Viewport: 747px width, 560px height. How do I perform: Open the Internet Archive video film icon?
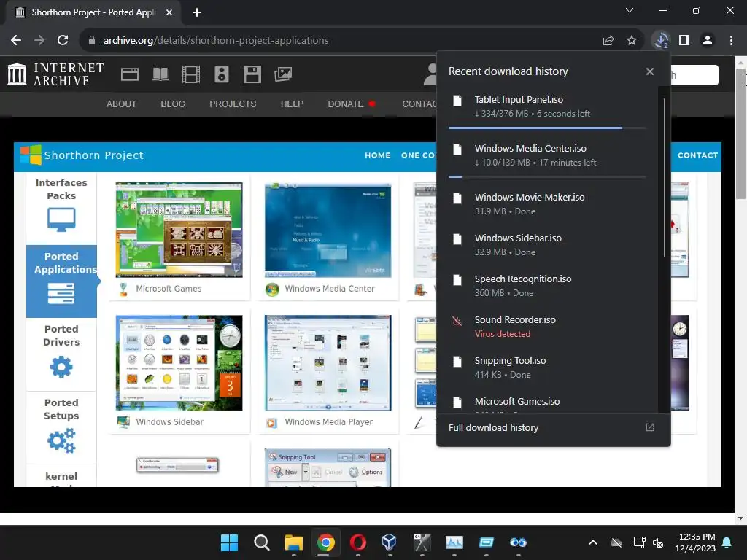click(191, 74)
